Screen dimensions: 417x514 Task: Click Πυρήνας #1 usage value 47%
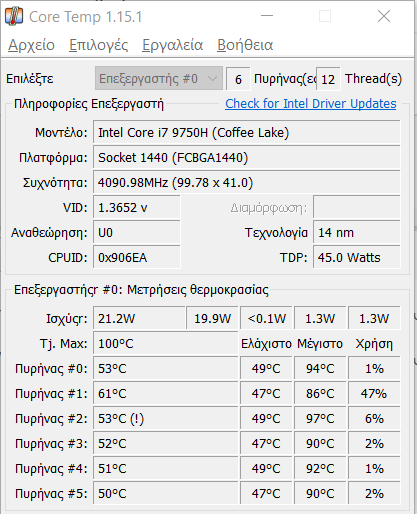[374, 393]
